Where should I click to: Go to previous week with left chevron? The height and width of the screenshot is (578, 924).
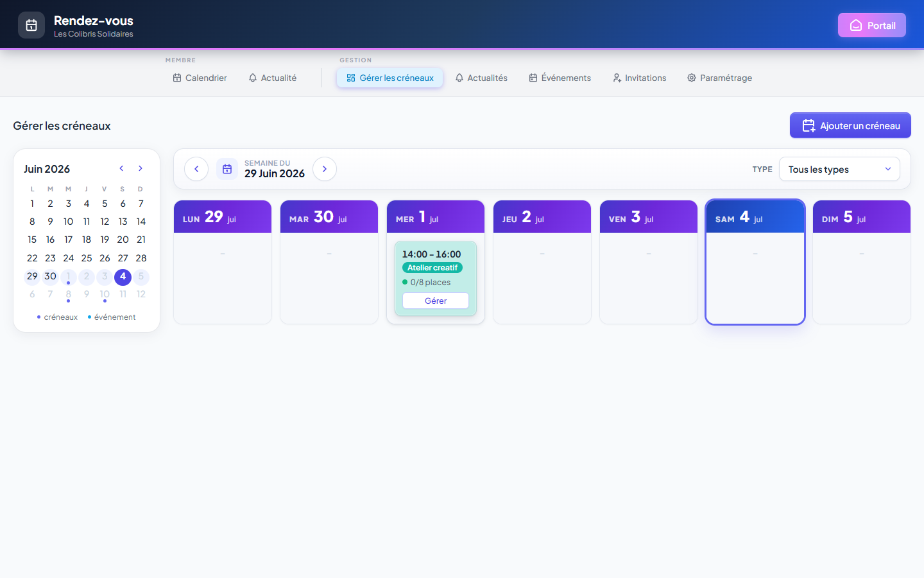coord(196,169)
